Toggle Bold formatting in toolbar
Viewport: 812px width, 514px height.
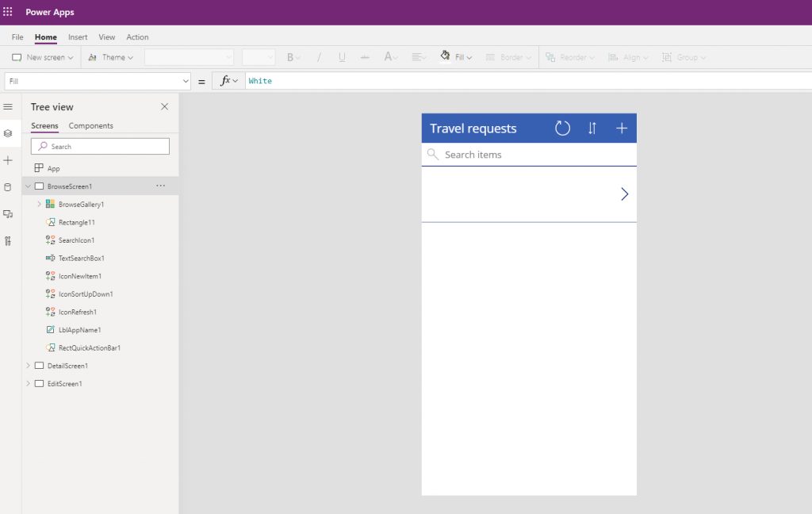point(290,58)
